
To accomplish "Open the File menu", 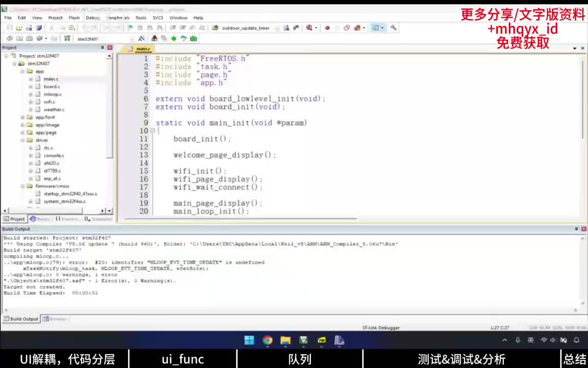I will [8, 18].
